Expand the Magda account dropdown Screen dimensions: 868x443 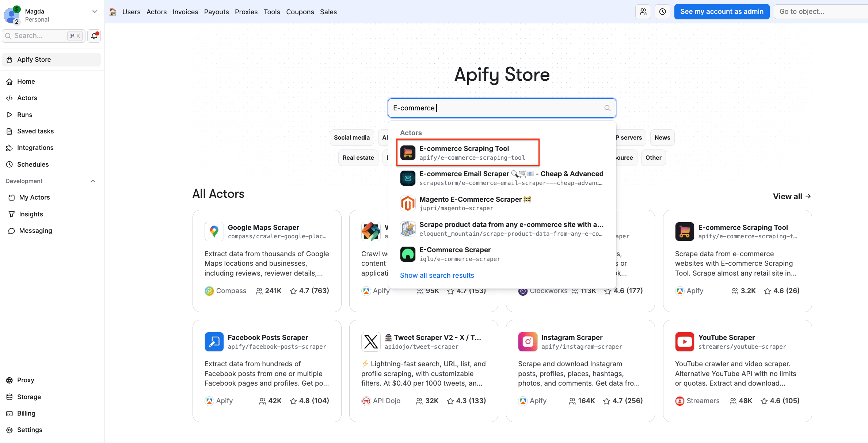tap(95, 11)
